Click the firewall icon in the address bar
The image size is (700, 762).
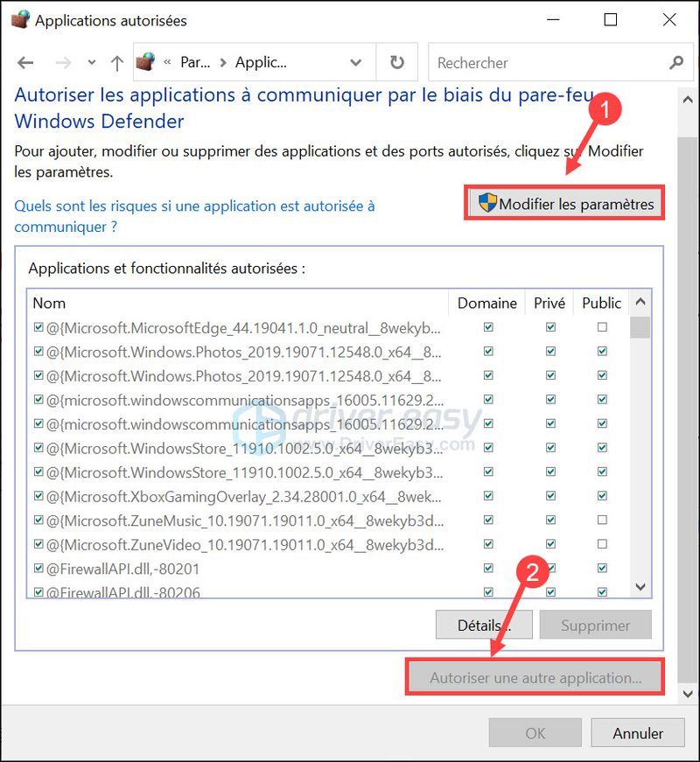[145, 62]
